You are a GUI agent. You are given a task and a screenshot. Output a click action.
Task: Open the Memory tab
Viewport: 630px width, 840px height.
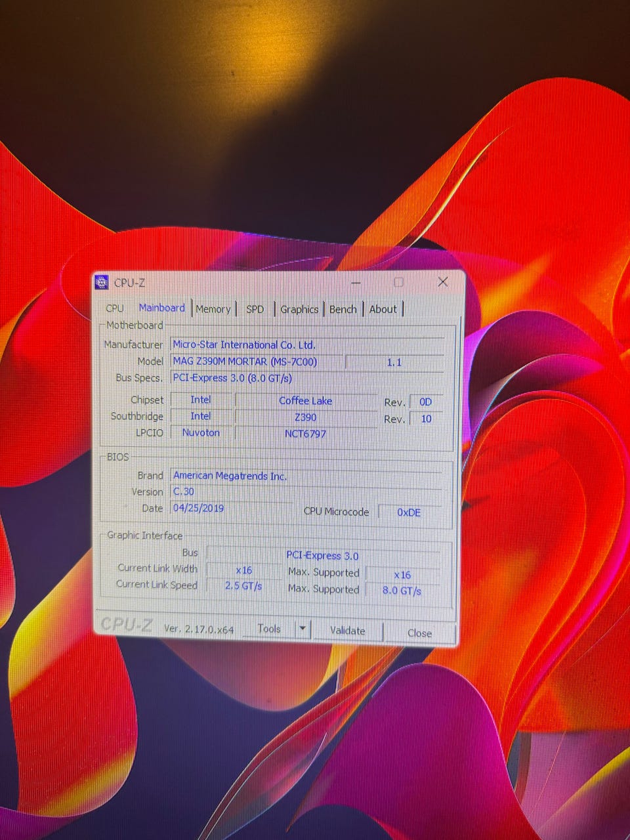(x=213, y=309)
